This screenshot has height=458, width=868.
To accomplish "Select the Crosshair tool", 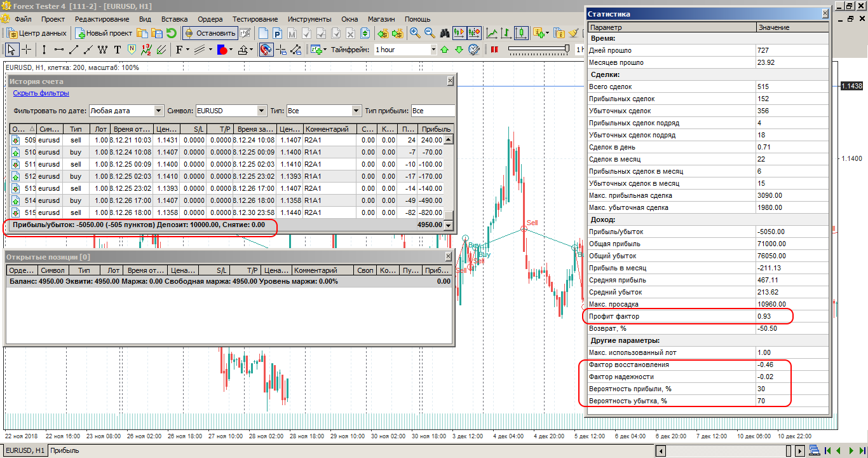I will [25, 48].
